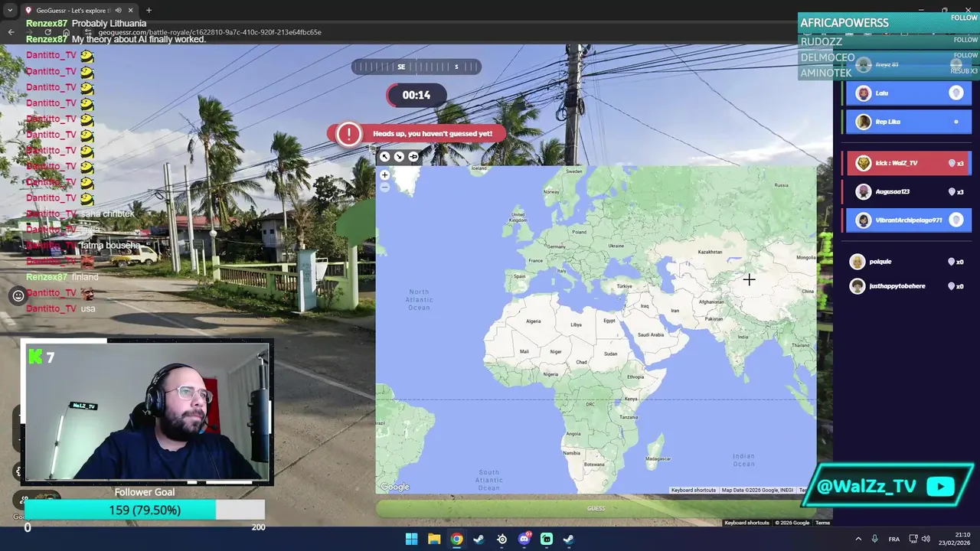Select player Augusaa123 entry
Screen dimensions: 980x551
(x=908, y=191)
